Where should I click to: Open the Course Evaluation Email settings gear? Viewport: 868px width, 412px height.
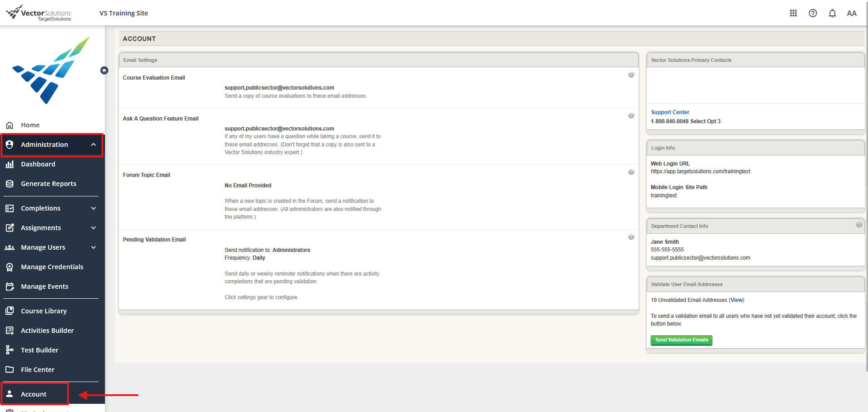tap(631, 75)
